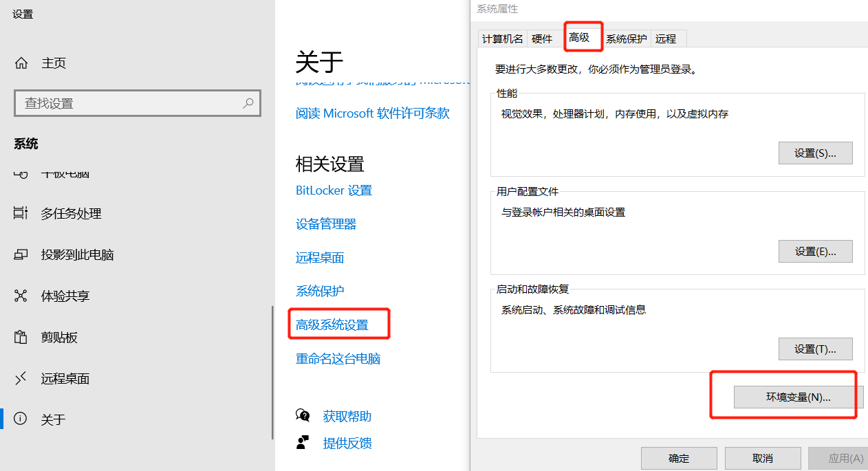Click the 性能 设置(S)... button
The height and width of the screenshot is (471, 868).
(x=815, y=153)
